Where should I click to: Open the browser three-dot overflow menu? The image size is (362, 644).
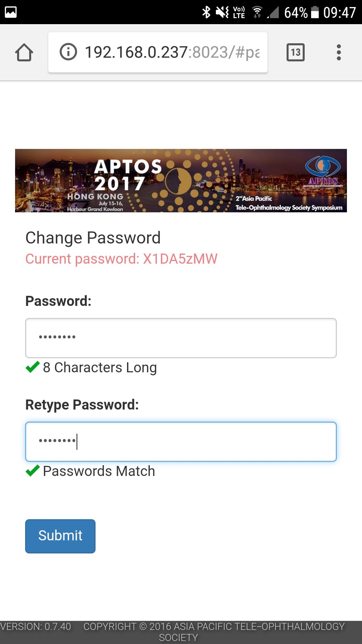(339, 52)
